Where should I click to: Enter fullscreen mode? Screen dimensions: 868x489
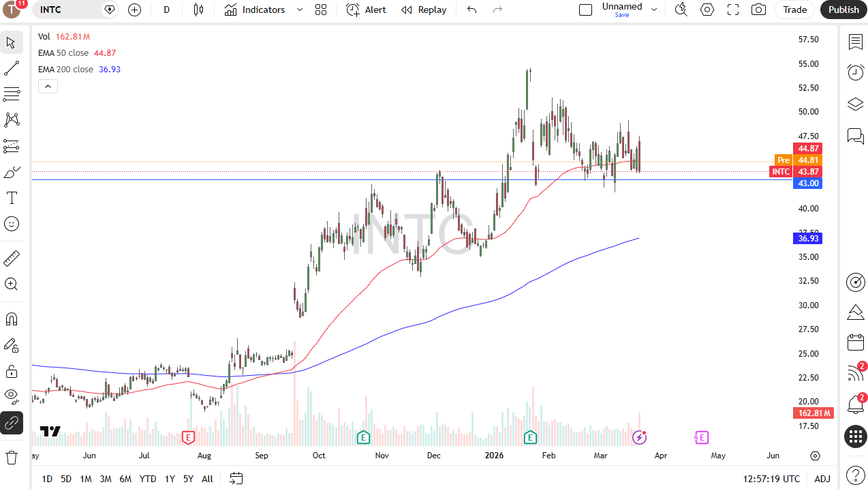[733, 10]
